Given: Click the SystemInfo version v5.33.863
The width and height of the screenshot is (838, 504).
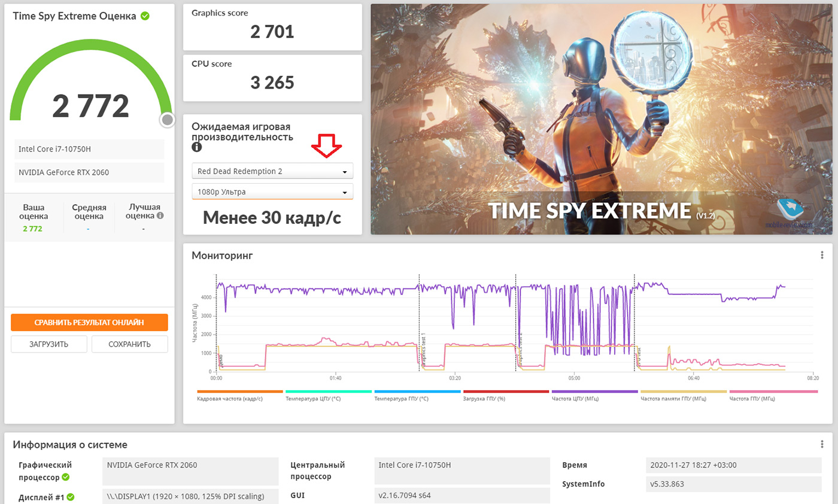Looking at the screenshot, I should [x=735, y=484].
